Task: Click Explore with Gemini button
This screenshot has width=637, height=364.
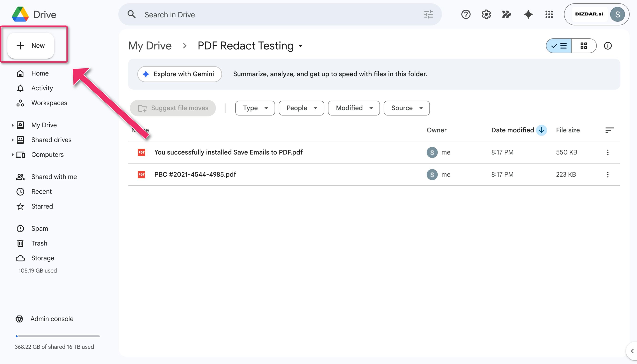Action: point(179,74)
